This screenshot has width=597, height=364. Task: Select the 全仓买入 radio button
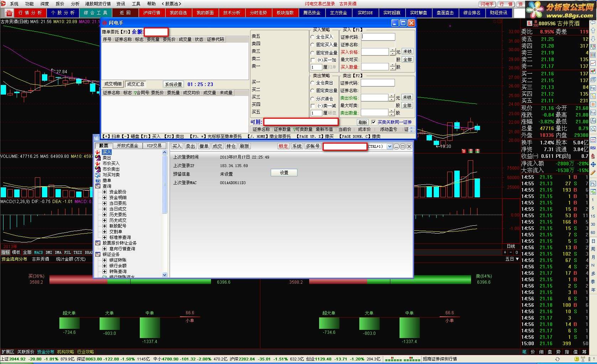(x=312, y=37)
